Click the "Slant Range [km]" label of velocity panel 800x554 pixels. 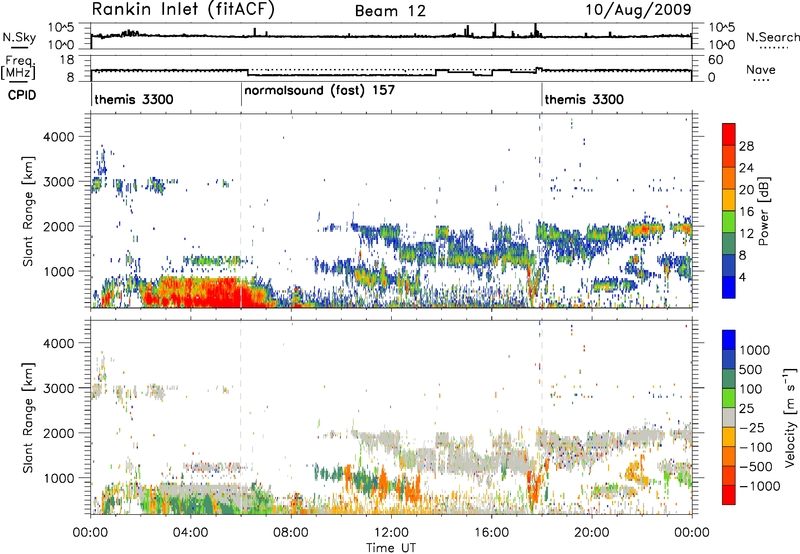click(x=27, y=417)
